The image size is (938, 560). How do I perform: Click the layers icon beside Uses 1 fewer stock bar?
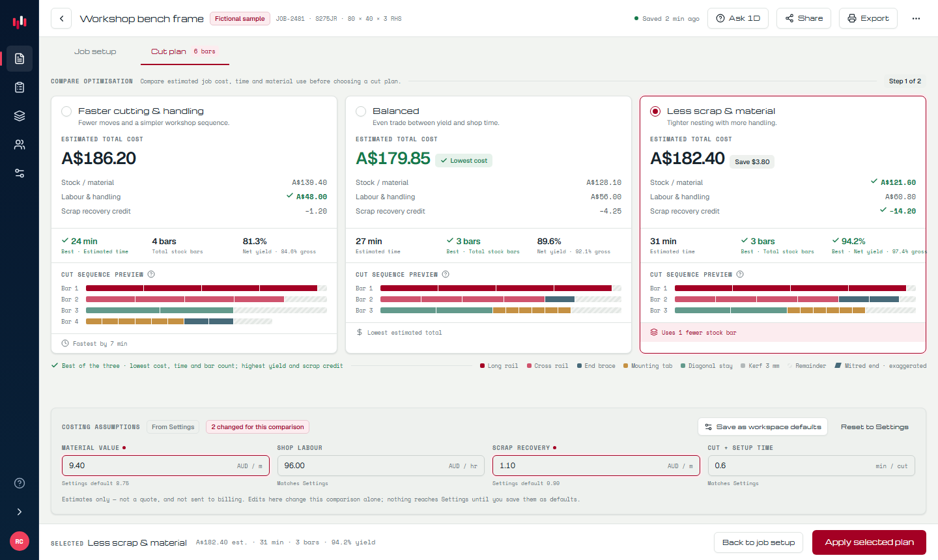(654, 332)
